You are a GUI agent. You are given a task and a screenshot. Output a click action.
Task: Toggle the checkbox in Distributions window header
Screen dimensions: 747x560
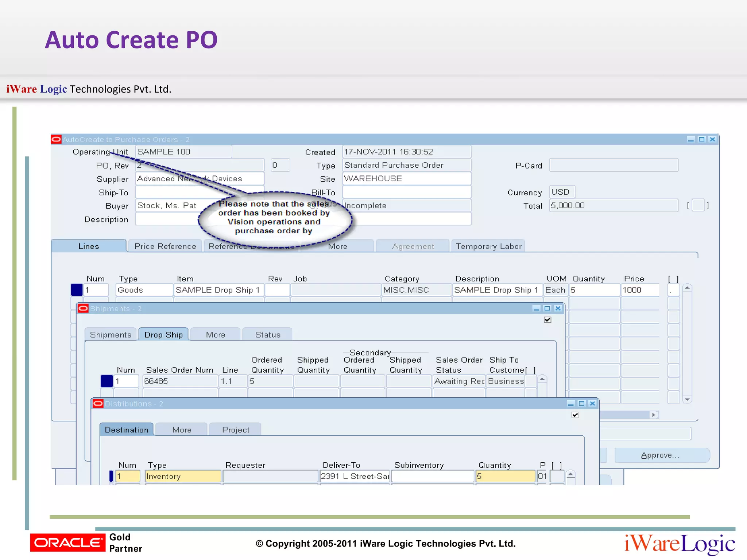(575, 415)
